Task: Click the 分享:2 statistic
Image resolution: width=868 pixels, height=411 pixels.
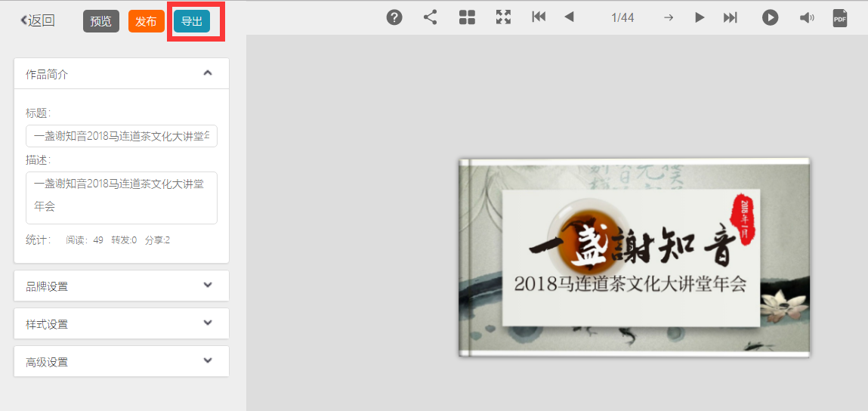Action: coord(157,239)
